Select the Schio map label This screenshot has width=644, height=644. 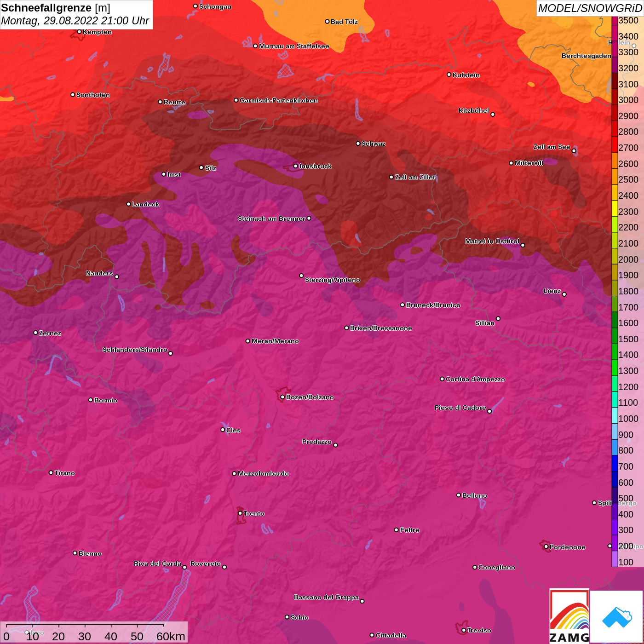tap(299, 617)
